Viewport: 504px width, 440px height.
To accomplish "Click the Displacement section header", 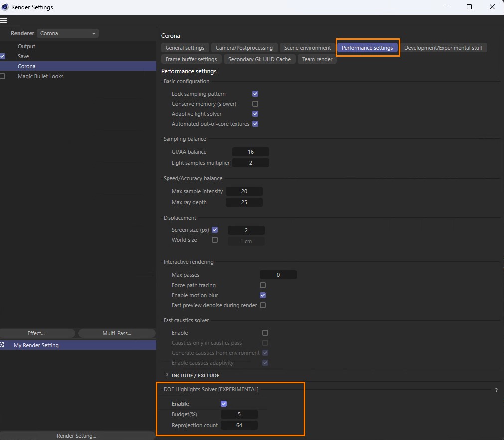I will tap(179, 218).
